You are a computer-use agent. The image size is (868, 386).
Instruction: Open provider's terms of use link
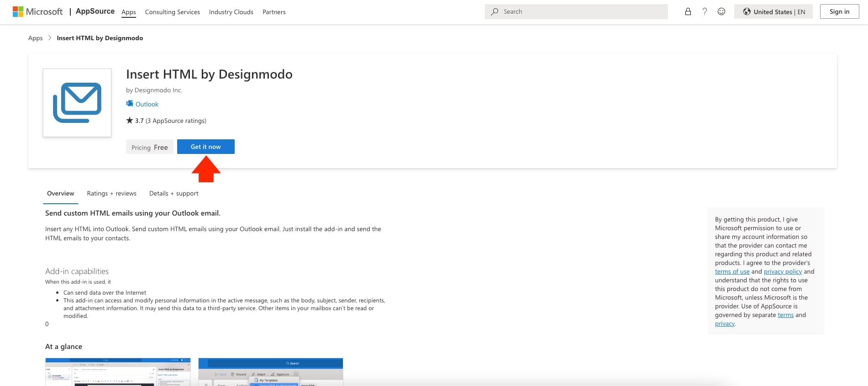click(732, 271)
